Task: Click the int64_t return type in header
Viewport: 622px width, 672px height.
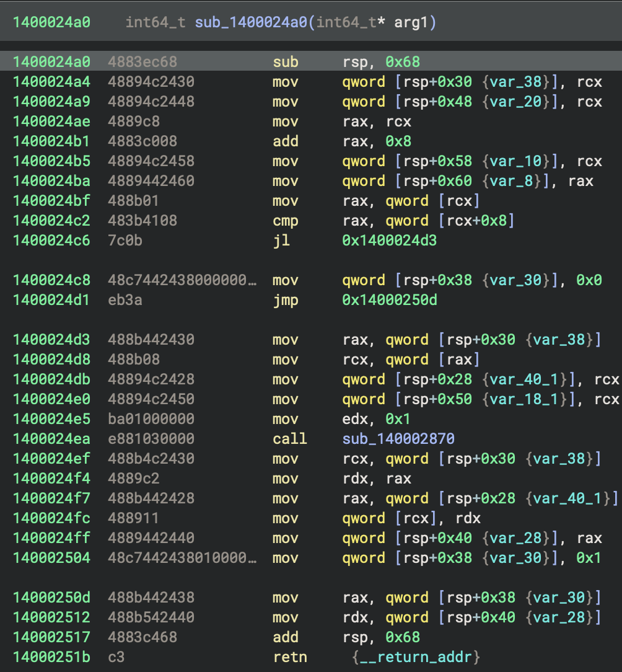Action: (155, 23)
